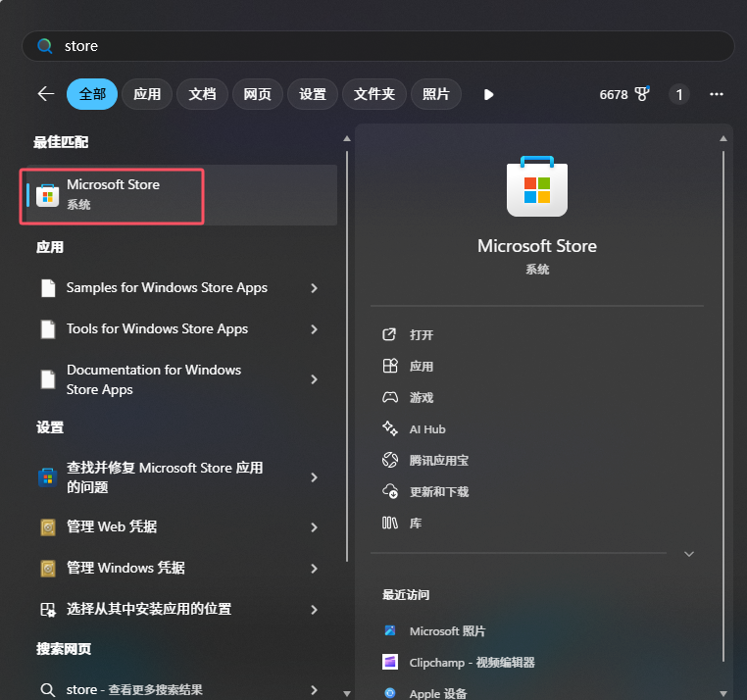The width and height of the screenshot is (747, 700).
Task: Select the 全部 filter tab
Action: coord(92,94)
